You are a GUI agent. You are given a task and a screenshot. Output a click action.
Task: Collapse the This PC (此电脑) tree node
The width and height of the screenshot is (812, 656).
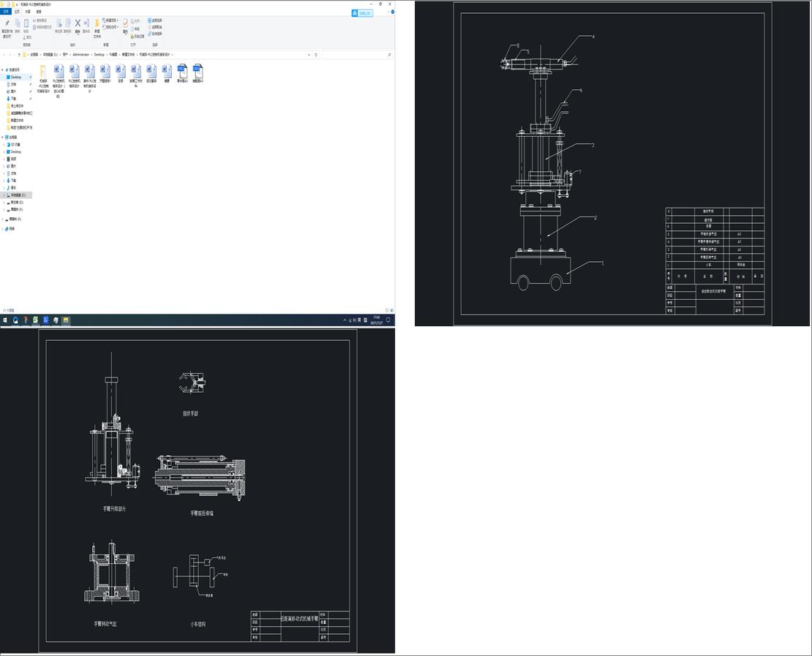(3, 137)
